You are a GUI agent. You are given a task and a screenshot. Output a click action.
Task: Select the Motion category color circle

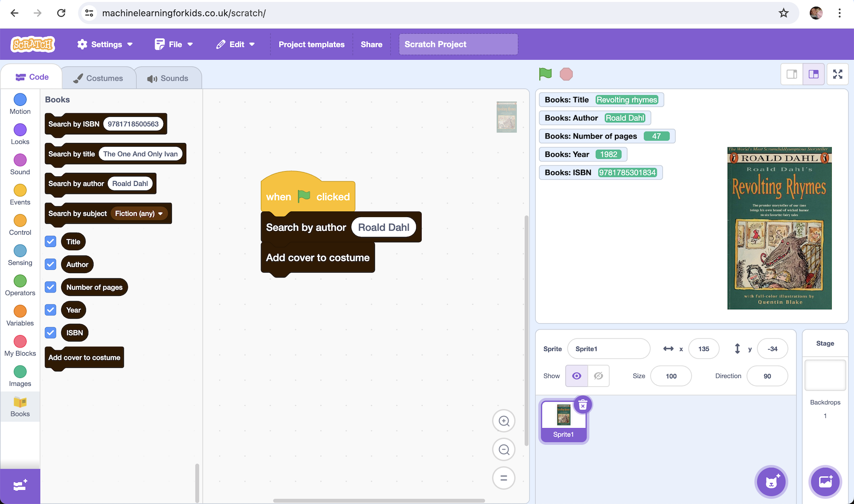coord(20,100)
